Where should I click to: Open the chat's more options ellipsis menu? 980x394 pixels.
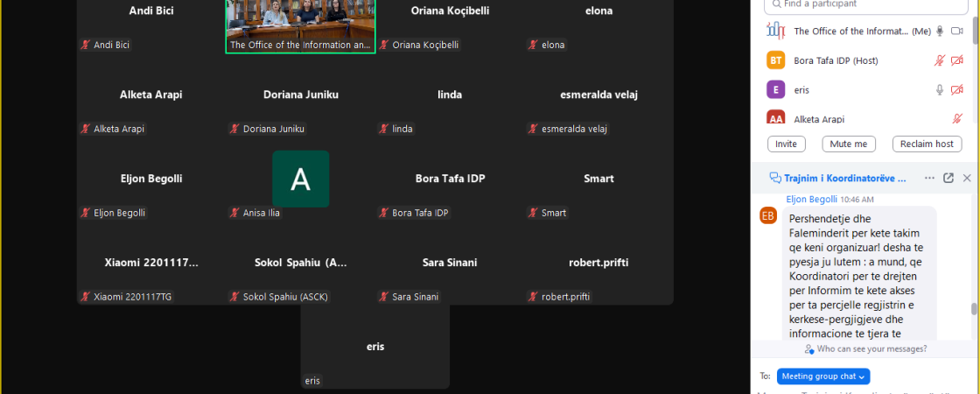(x=929, y=178)
